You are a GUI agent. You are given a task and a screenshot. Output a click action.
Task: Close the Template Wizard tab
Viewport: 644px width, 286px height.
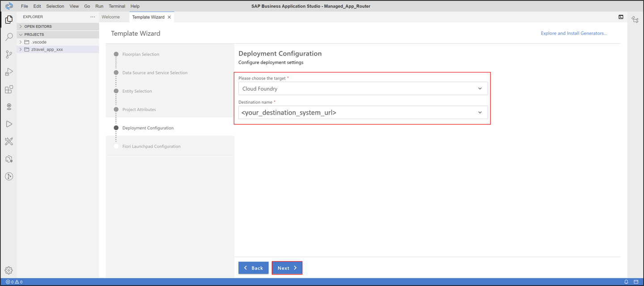pos(169,17)
